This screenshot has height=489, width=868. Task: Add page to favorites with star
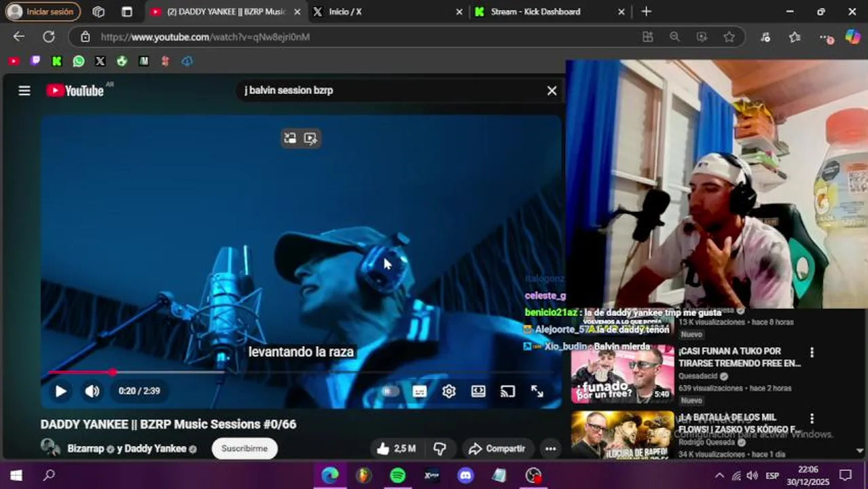tap(729, 37)
